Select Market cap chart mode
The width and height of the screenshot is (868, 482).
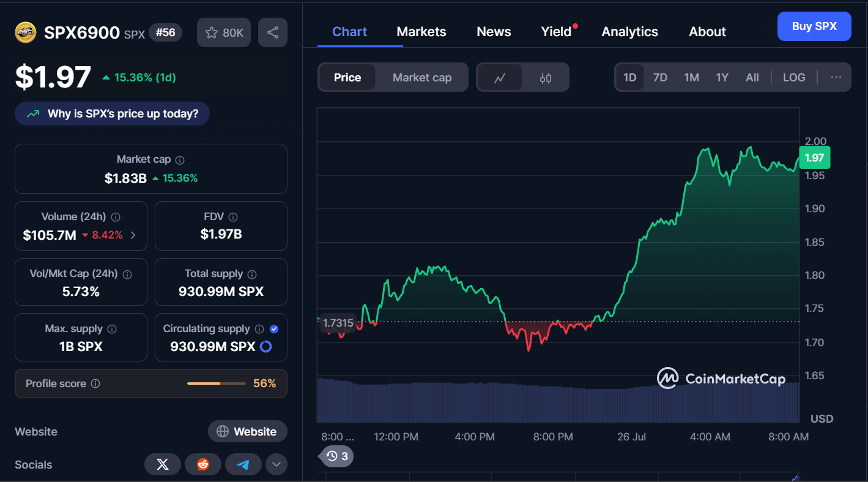(422, 78)
